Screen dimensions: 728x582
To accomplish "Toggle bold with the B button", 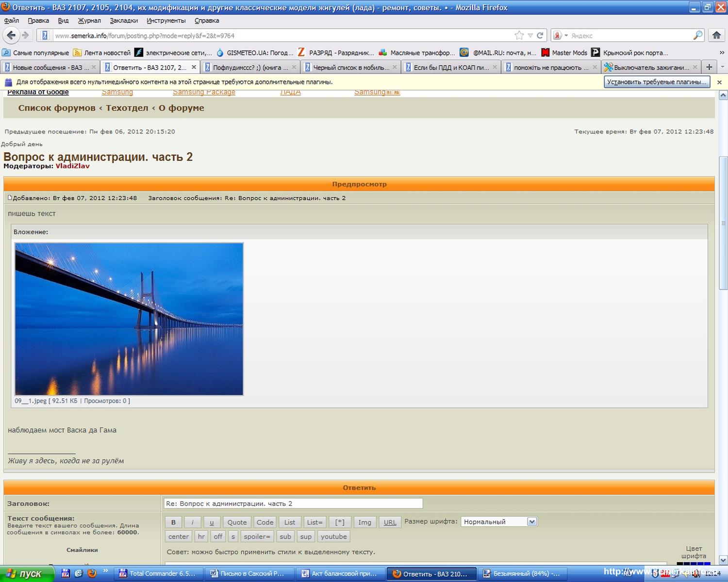I will tap(173, 522).
